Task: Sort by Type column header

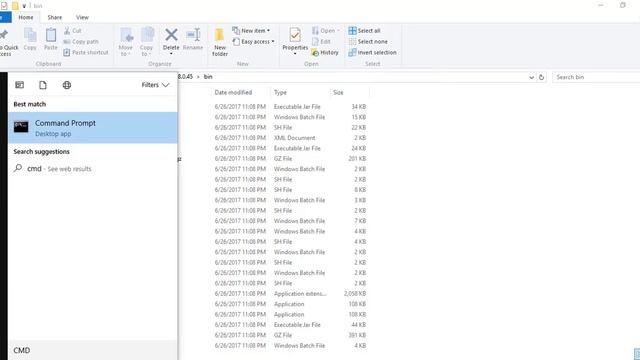Action: tap(280, 93)
